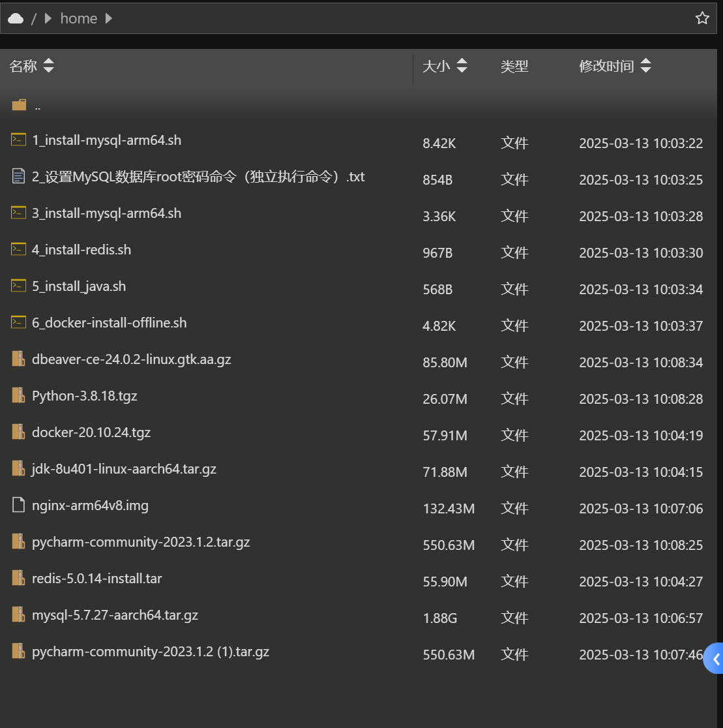Bookmark this folder with the star icon

click(702, 18)
